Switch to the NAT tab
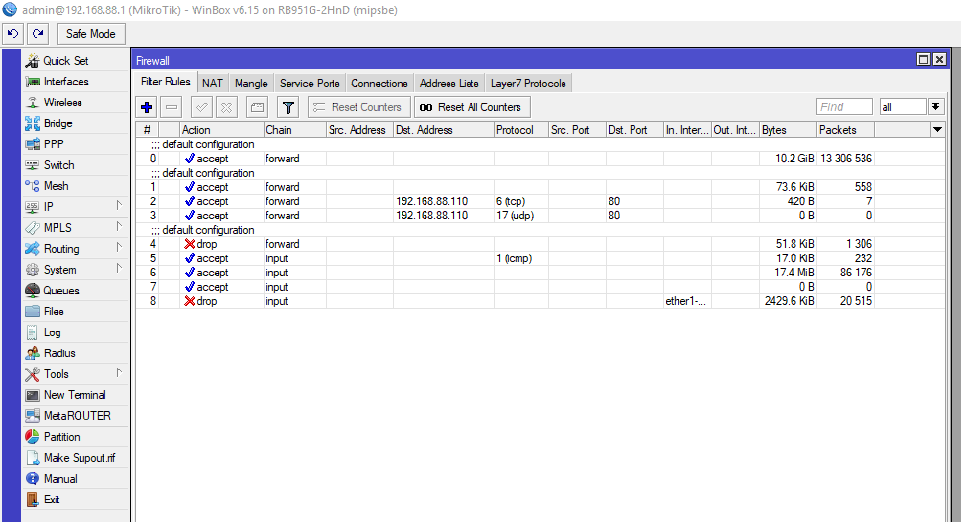This screenshot has height=522, width=961. point(212,83)
